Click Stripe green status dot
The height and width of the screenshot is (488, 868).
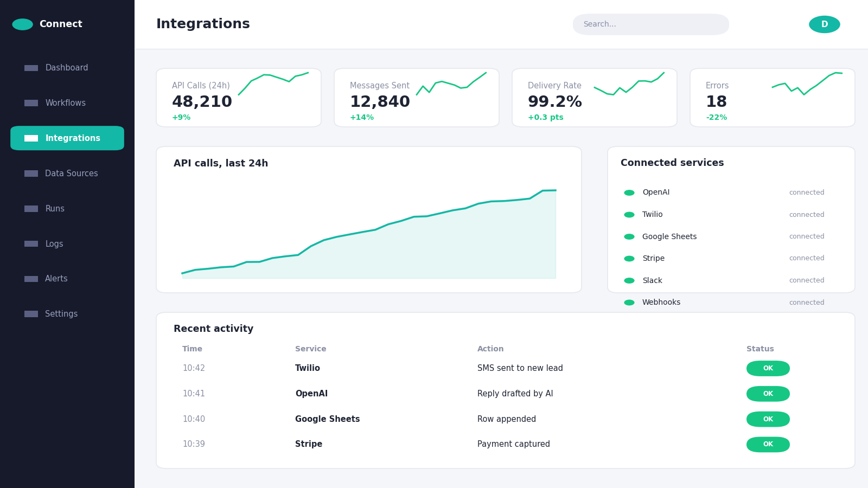629,259
